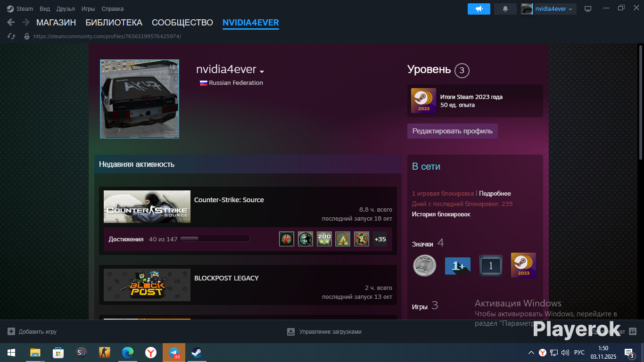644x362 pixels.
Task: Select the fourth Counter-Strike: Source achievement icon
Action: tap(343, 239)
